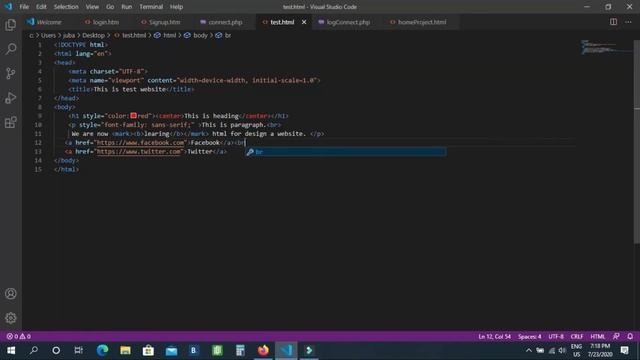Open File Explorer from the taskbar
The height and width of the screenshot is (360, 640).
coord(125,350)
